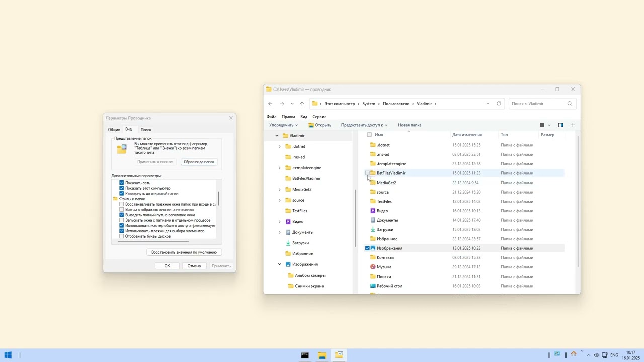The image size is (644, 362).
Task: Enable Запускать окна с папками в отдельном процессе
Action: [x=121, y=220]
